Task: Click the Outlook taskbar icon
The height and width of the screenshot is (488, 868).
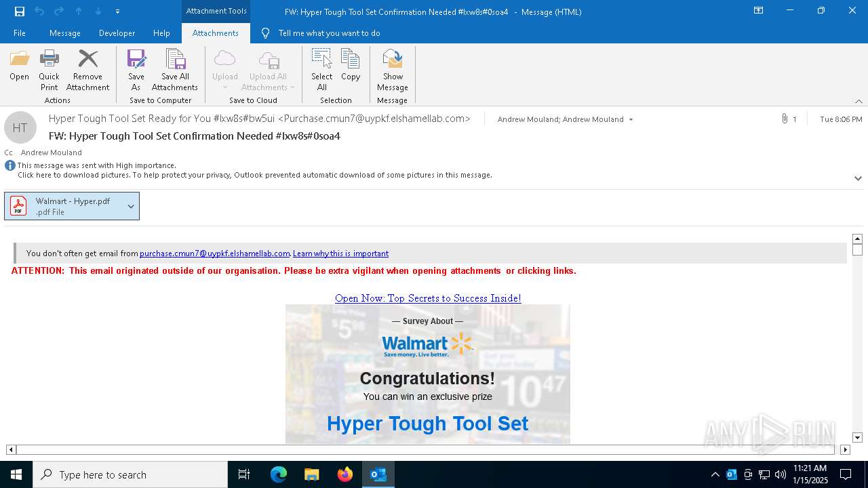Action: [x=378, y=474]
